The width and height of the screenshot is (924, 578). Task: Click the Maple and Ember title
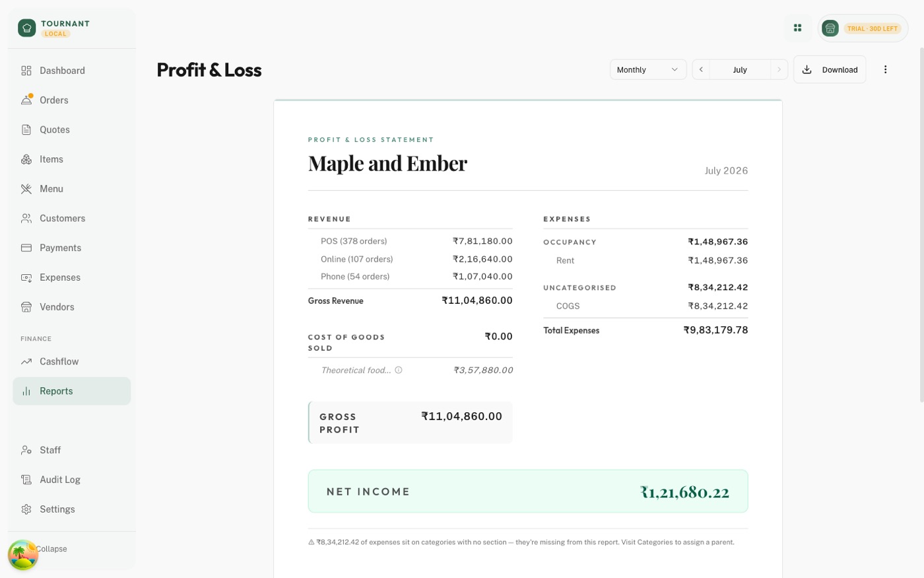pos(387,163)
